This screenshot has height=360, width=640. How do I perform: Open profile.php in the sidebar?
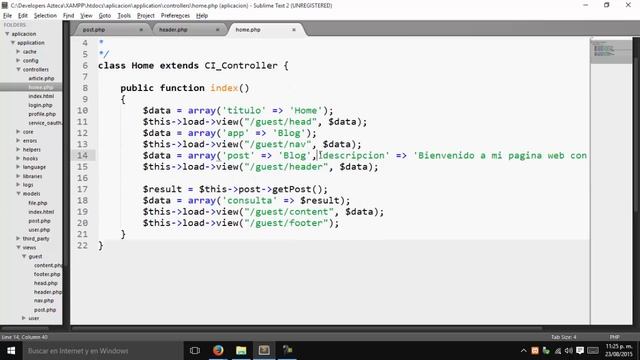point(42,114)
